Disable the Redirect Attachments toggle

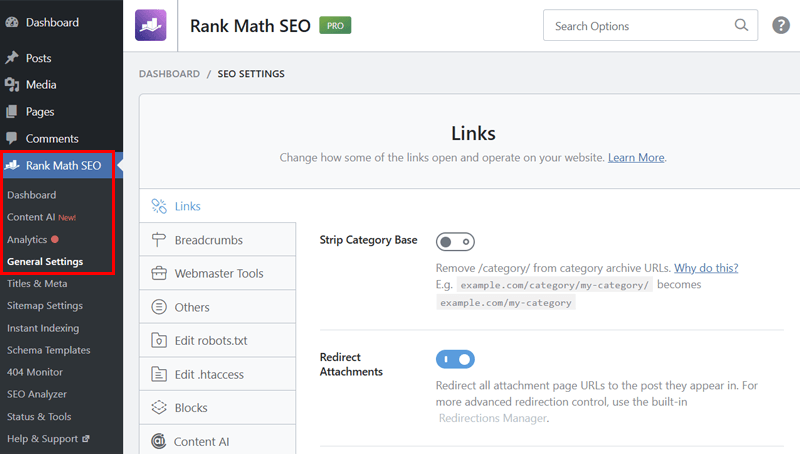point(455,359)
